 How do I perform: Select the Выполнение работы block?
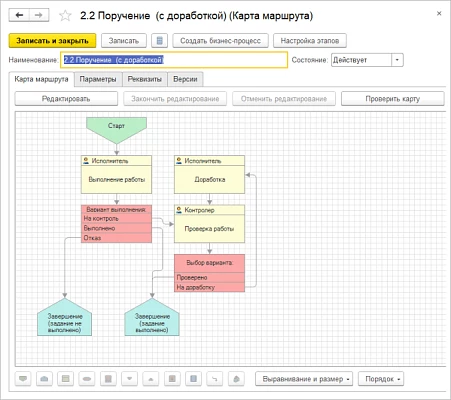click(x=116, y=174)
